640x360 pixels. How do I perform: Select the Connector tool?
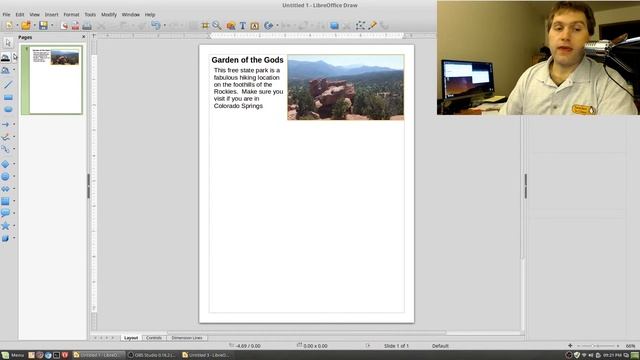(5, 149)
